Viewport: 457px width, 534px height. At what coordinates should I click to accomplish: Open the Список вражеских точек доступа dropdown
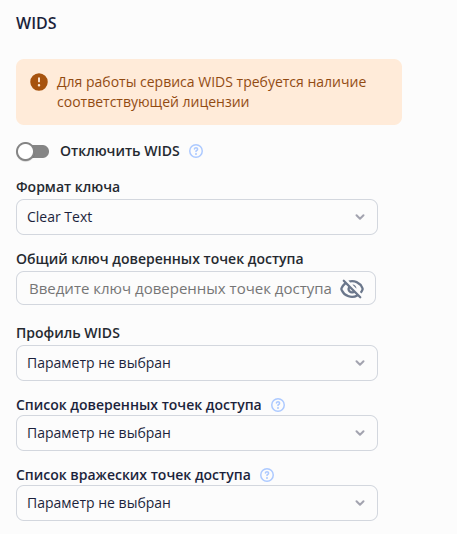tap(197, 503)
